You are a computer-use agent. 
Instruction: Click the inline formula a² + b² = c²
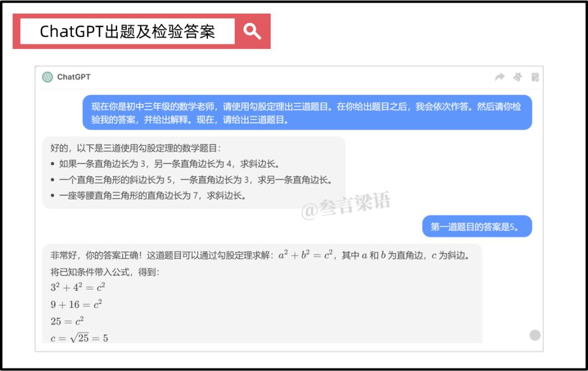point(305,255)
